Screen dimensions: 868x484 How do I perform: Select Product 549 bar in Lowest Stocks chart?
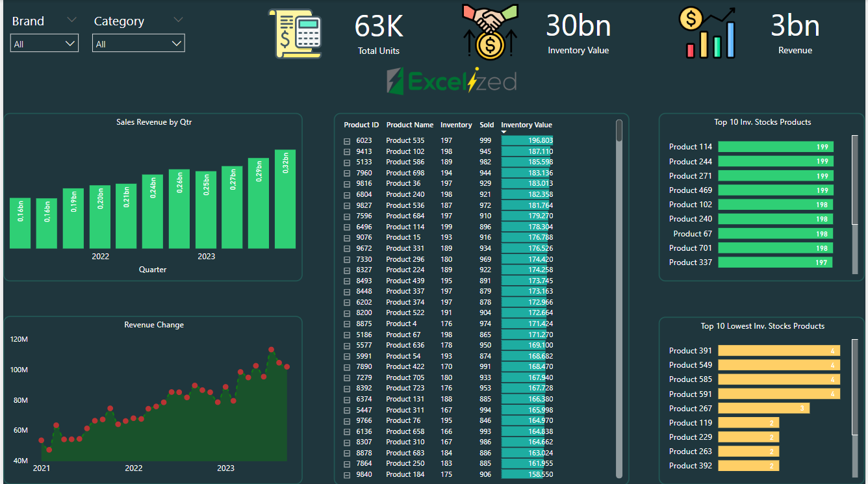click(779, 364)
